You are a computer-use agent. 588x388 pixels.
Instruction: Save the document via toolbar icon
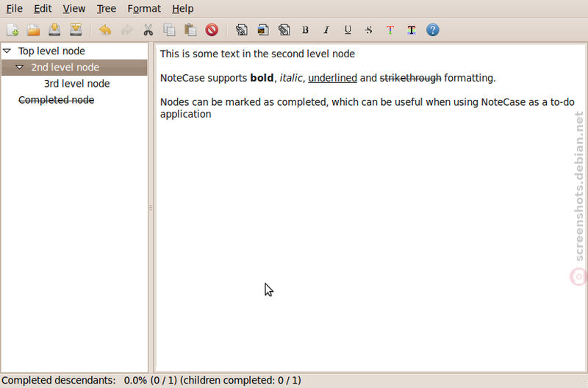54,29
